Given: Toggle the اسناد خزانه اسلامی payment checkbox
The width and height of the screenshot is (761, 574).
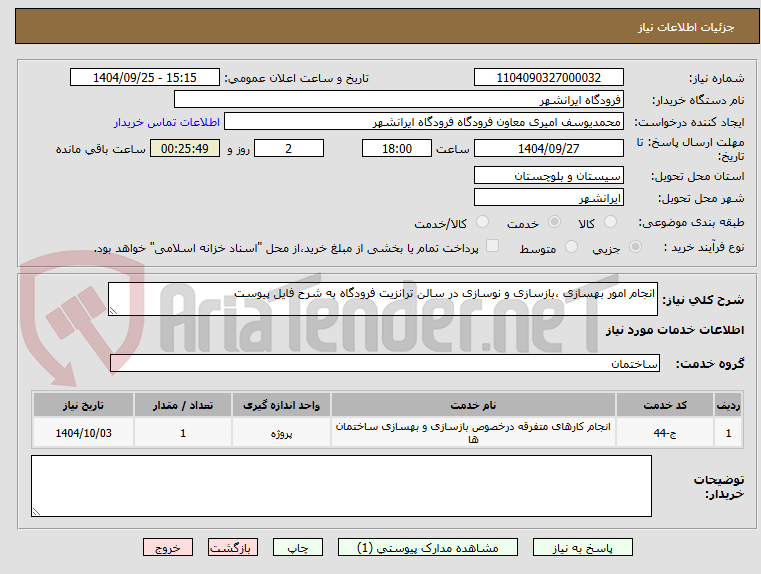Looking at the screenshot, I should (x=493, y=246).
